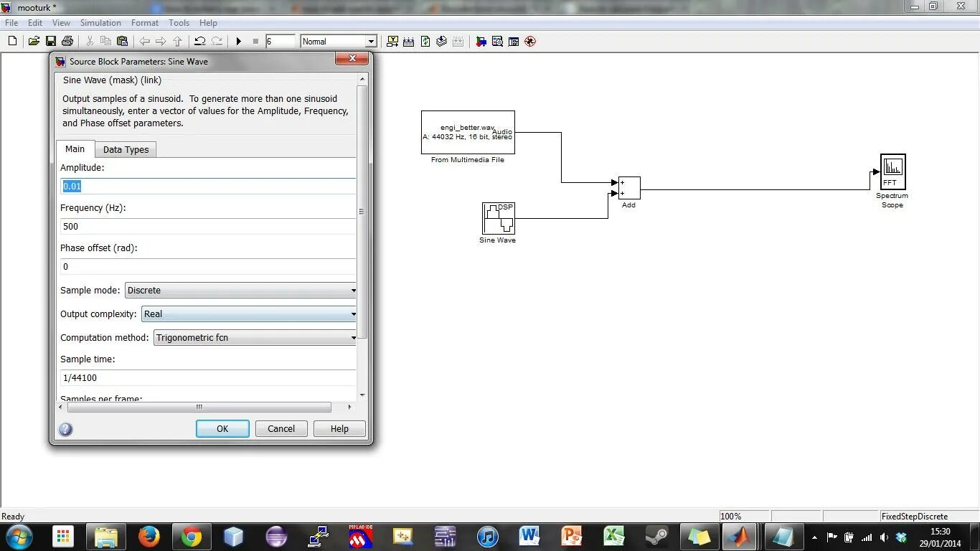Open Microsoft Word from the taskbar
Image resolution: width=980 pixels, height=551 pixels.
click(529, 537)
